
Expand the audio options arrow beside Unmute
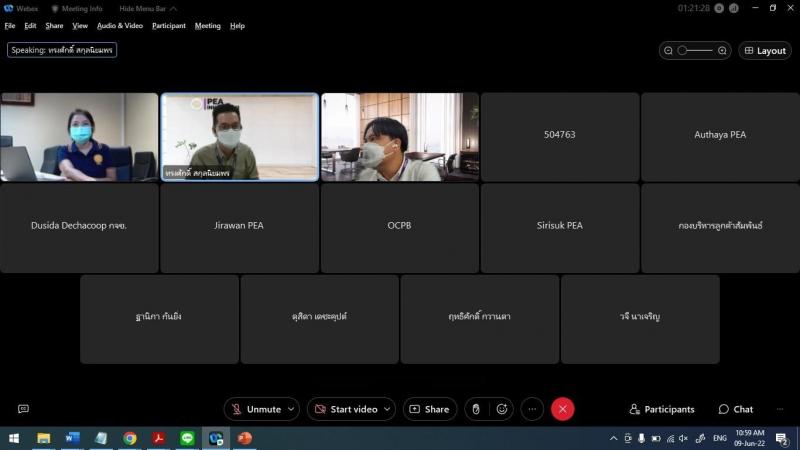291,409
